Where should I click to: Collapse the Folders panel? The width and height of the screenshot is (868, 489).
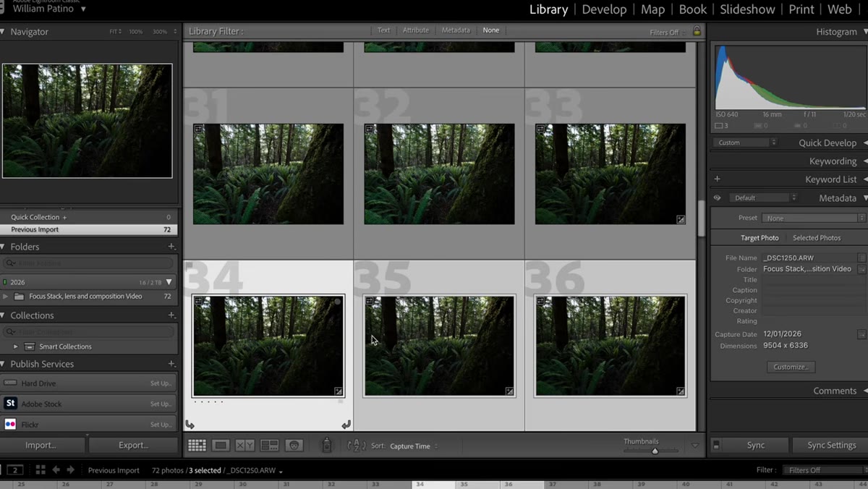[3, 247]
